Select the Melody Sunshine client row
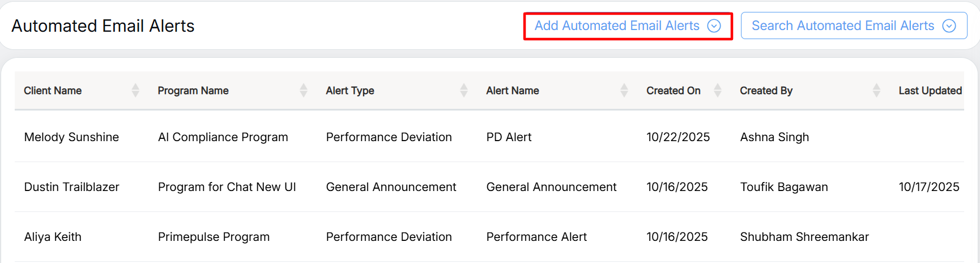Image resolution: width=980 pixels, height=263 pixels. point(71,137)
